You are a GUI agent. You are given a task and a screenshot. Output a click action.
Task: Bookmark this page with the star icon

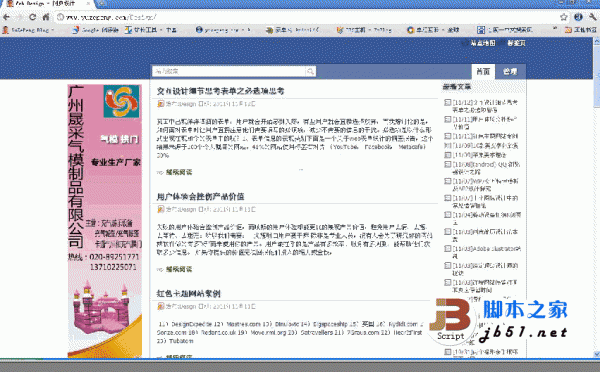click(564, 17)
